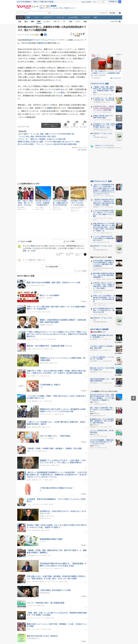Close the reaction tooltip popup

point(60,124)
